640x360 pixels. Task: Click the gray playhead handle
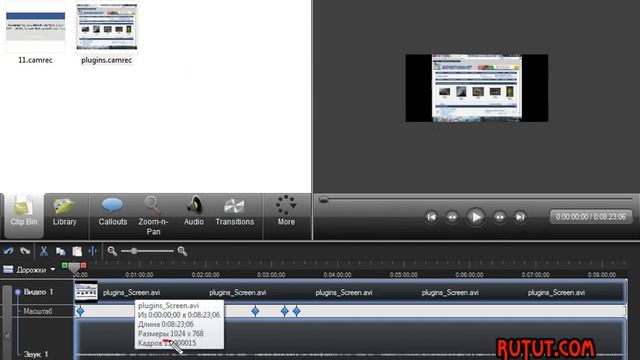coord(74,268)
